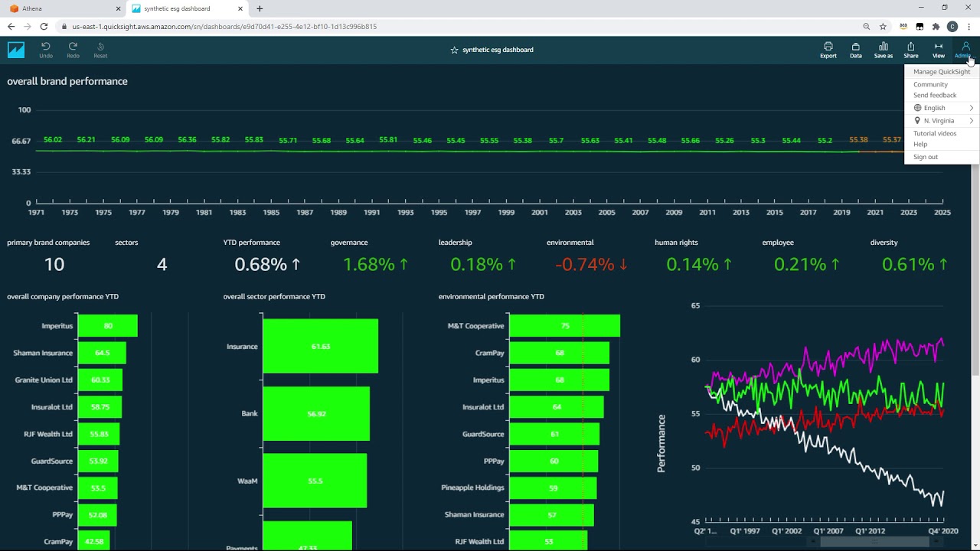Expand the N. Virginia region submenu
This screenshot has width=980, height=551.
[941, 121]
